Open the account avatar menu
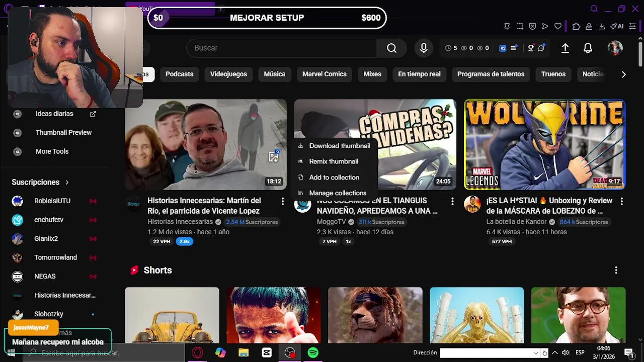Image resolution: width=644 pixels, height=362 pixels. tap(615, 48)
